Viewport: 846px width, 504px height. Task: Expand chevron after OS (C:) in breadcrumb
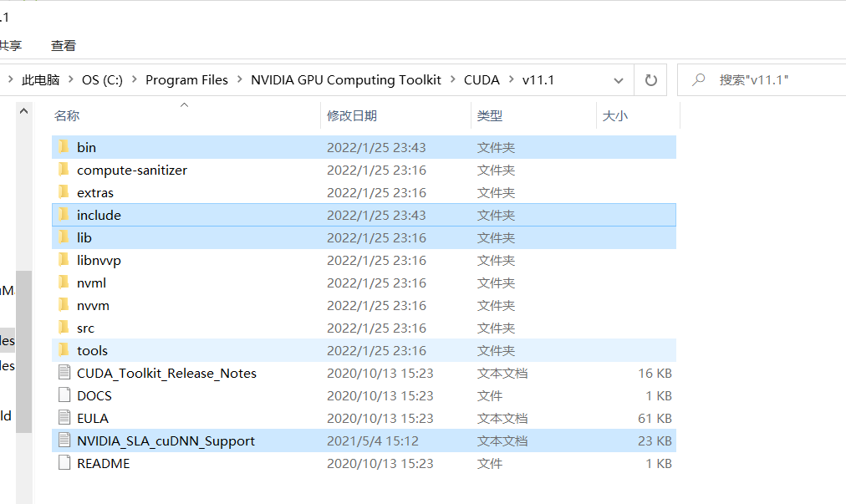[135, 80]
